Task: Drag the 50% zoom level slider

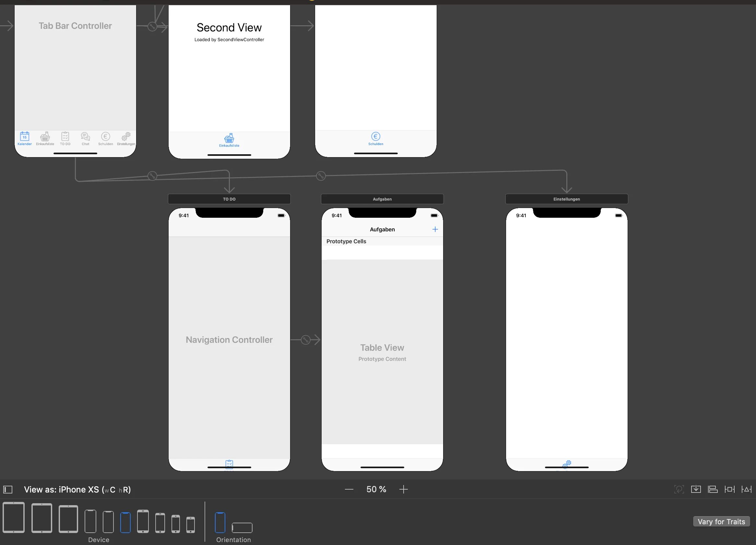Action: point(376,489)
